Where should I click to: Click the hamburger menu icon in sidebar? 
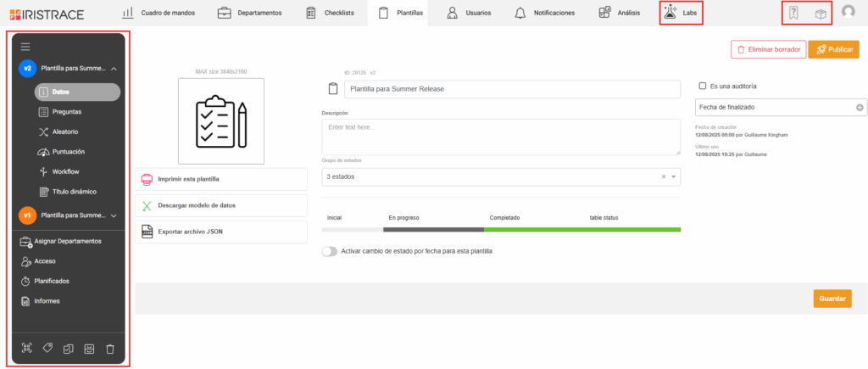coord(25,47)
